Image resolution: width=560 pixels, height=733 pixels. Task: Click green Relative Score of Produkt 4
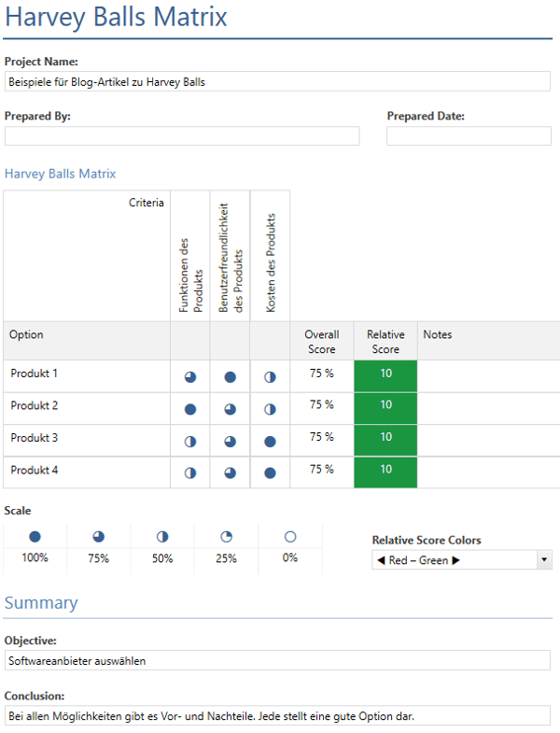pyautogui.click(x=385, y=472)
